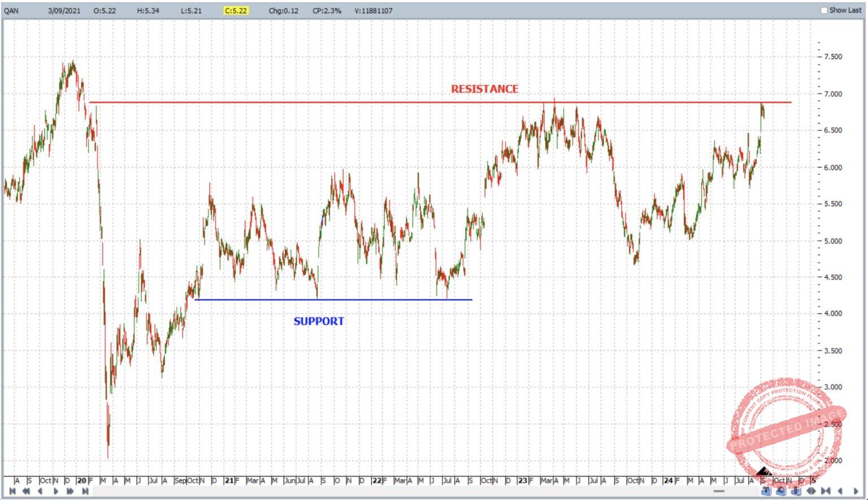
Task: Click the bold 22 year marker
Action: pyautogui.click(x=376, y=481)
